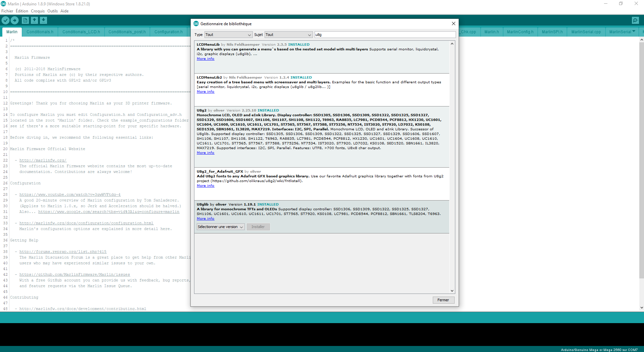This screenshot has width=644, height=352.
Task: Select the LCDMenuLib2 library entry title
Action: click(x=209, y=78)
